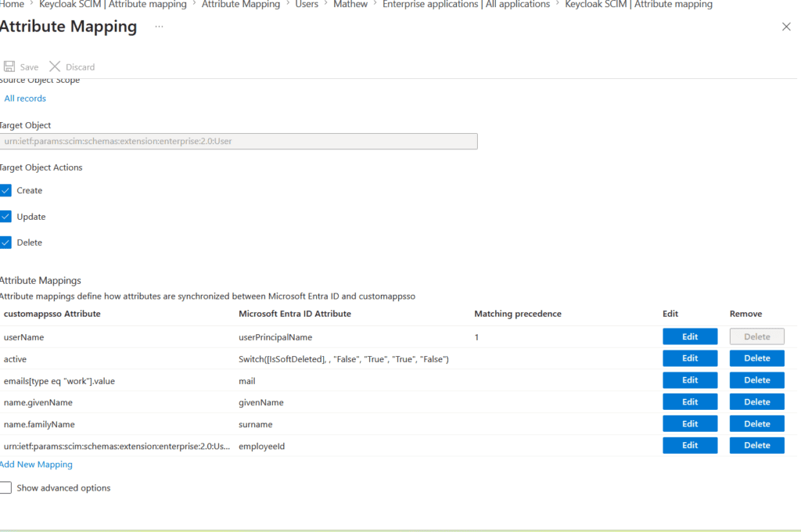Screen dimensions: 801x532
Task: Open Attribute Mapping breadcrumb
Action: (x=241, y=4)
